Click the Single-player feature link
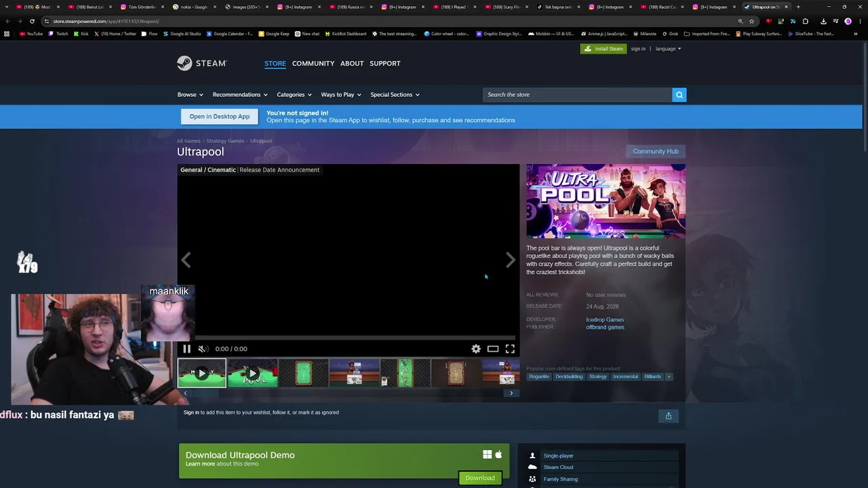The height and width of the screenshot is (488, 868). [558, 456]
